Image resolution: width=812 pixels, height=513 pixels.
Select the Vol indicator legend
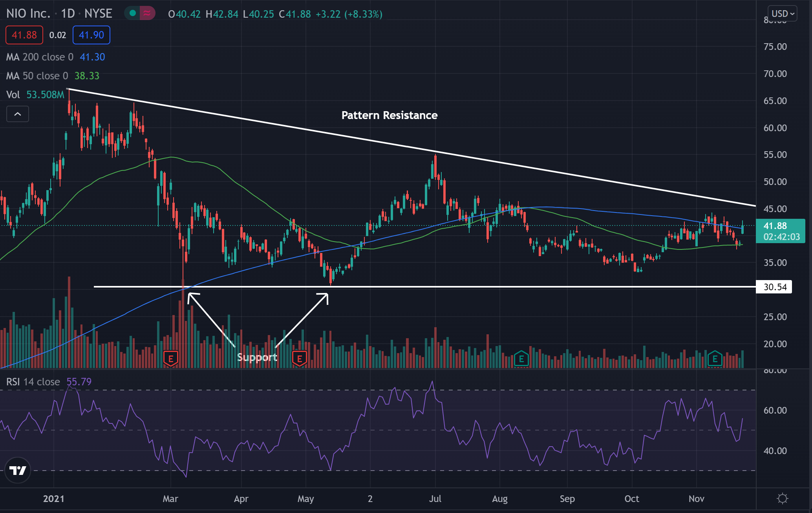tap(13, 95)
